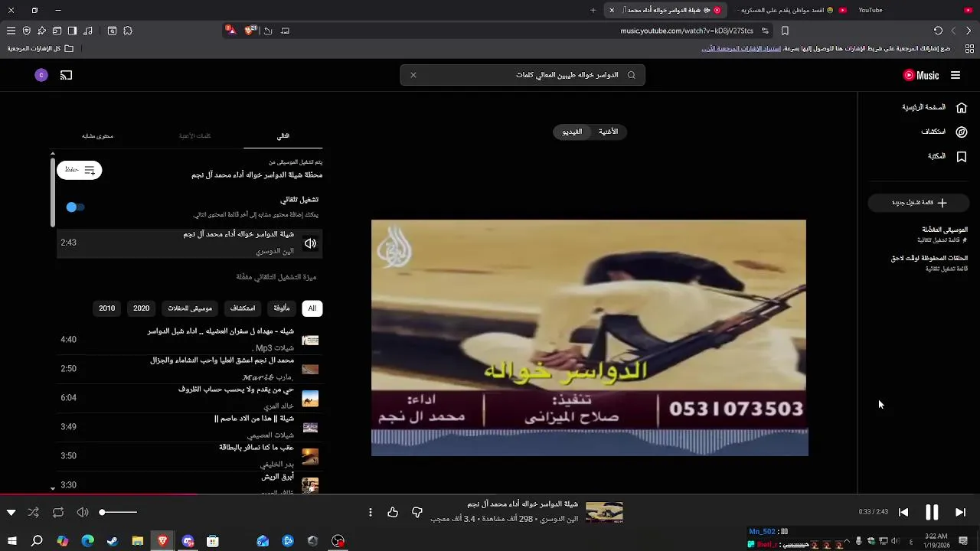Open the Lyrics (كلمات الأغنية) tab
This screenshot has width=980, height=551.
pyautogui.click(x=194, y=135)
